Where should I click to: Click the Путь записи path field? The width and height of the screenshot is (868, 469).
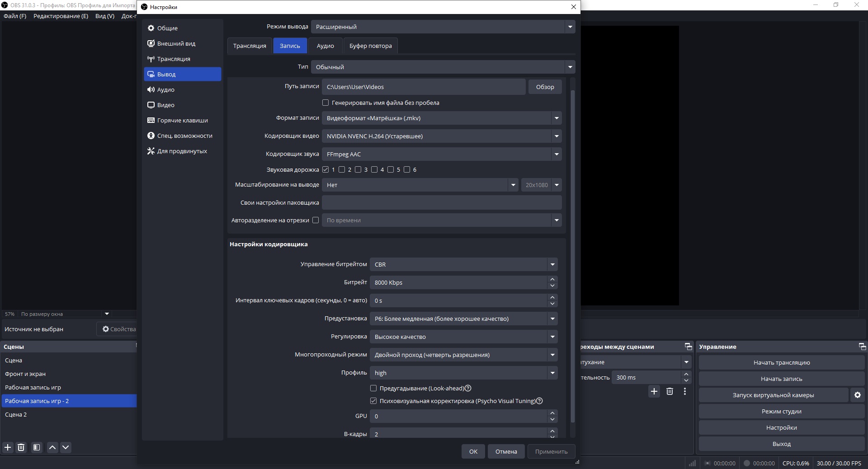tap(424, 87)
